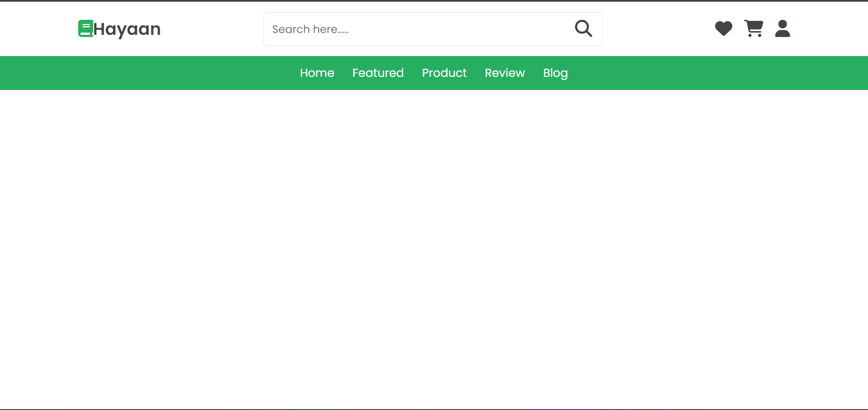The height and width of the screenshot is (410, 868).
Task: Click the magnifying glass search icon
Action: [584, 28]
